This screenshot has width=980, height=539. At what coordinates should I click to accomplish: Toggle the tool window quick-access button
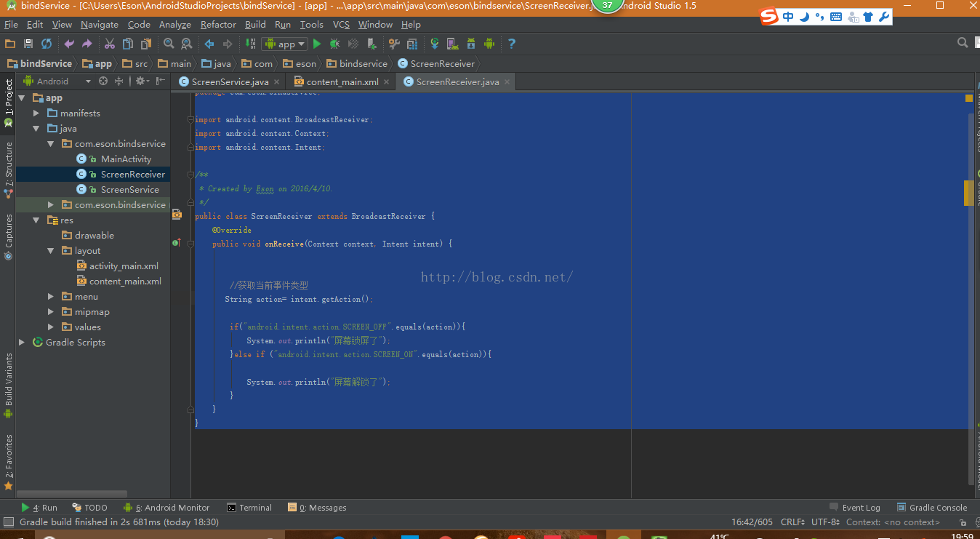8,522
